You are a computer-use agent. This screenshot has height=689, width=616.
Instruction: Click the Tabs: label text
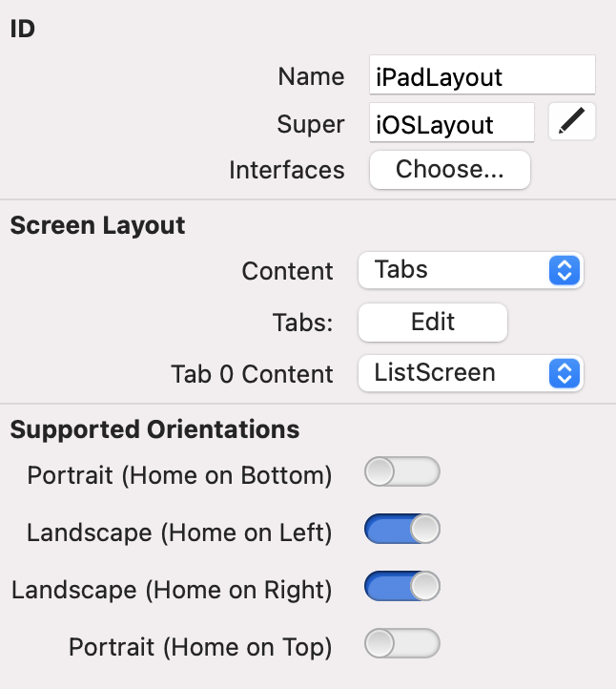click(304, 323)
